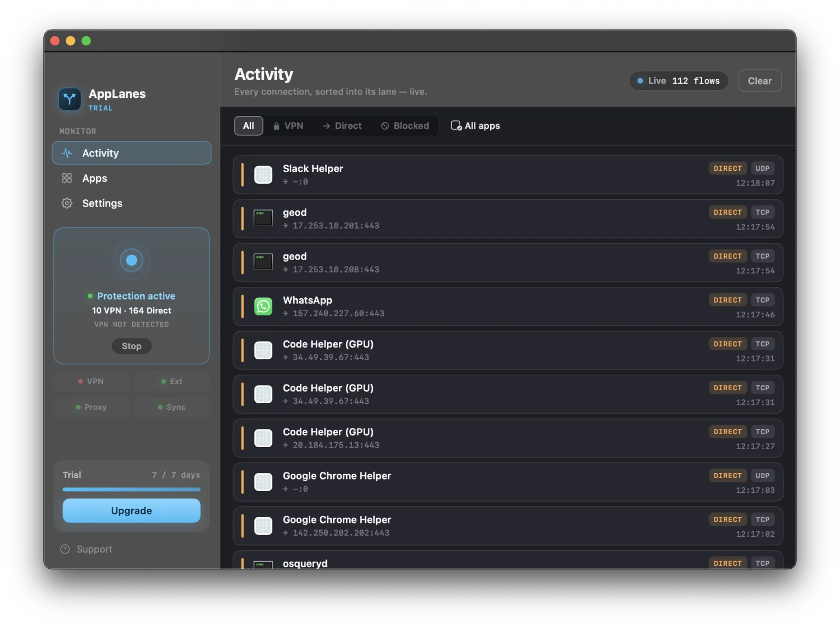Click the 10 VPN · 164 Direct counter

pyautogui.click(x=132, y=311)
